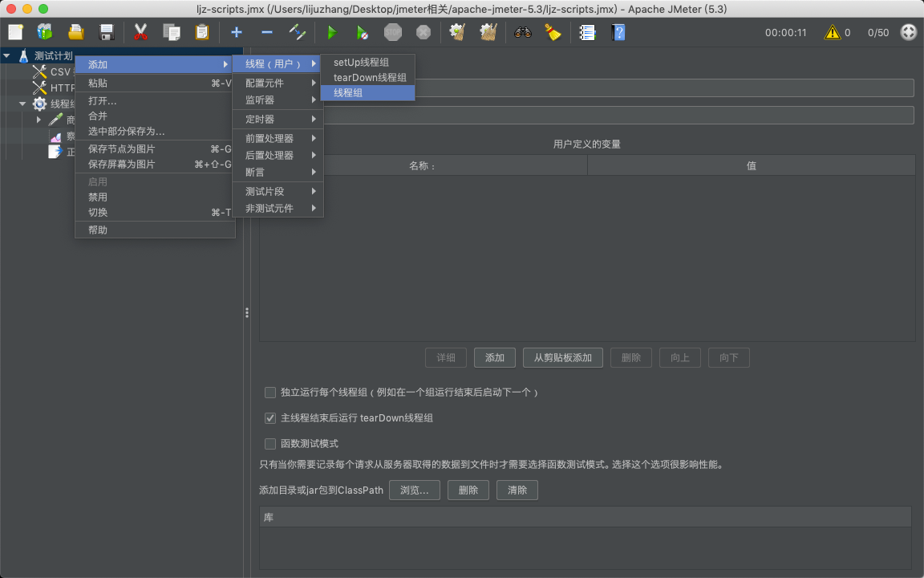Select 线程组 from the submenu
The height and width of the screenshot is (578, 924).
pyautogui.click(x=367, y=92)
